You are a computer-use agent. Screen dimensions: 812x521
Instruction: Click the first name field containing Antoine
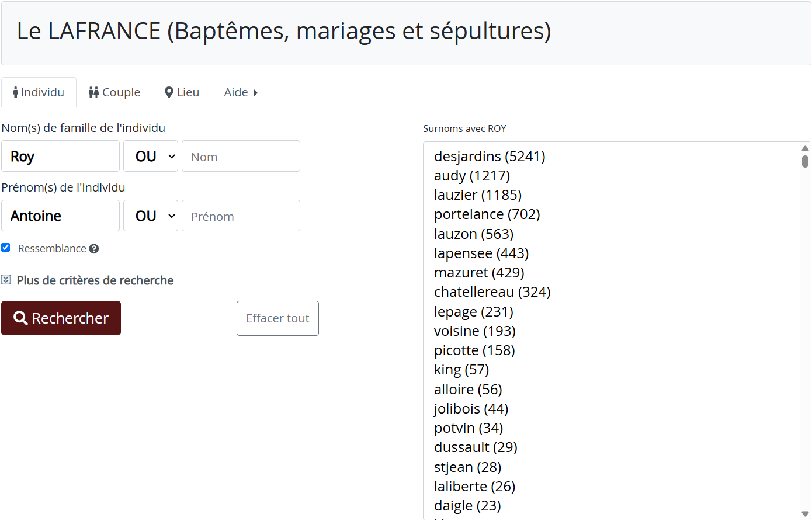pos(60,216)
